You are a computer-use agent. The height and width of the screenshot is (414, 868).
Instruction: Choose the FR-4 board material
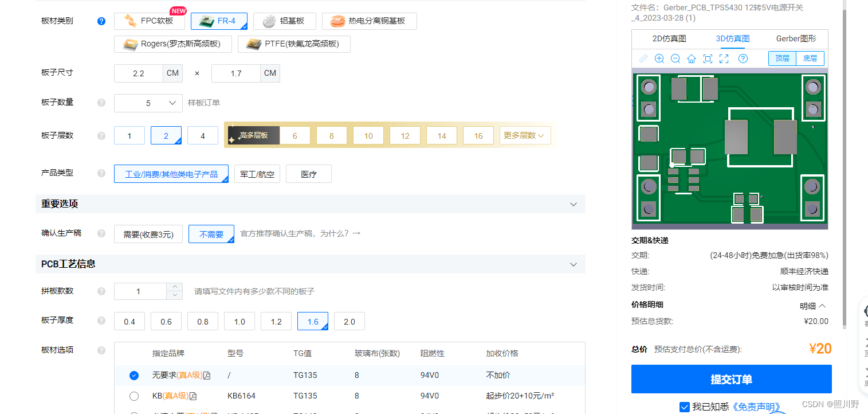[219, 21]
